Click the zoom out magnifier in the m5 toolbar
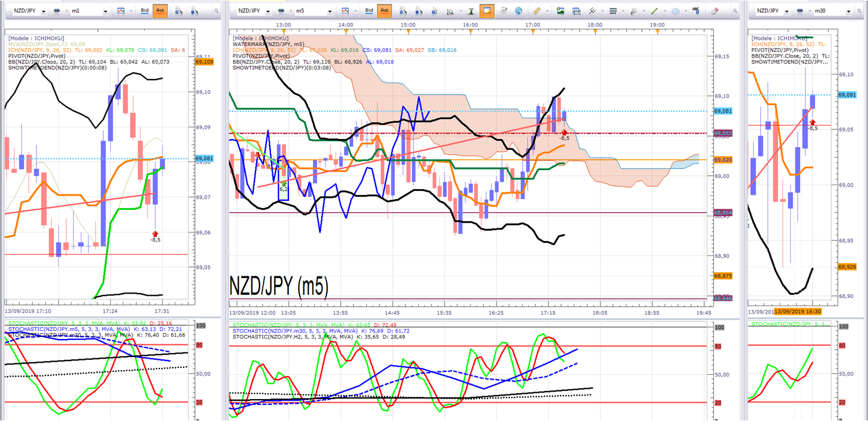 tap(419, 11)
